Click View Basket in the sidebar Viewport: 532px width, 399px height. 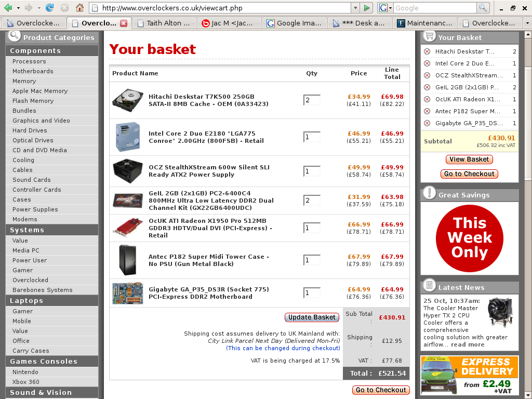click(x=469, y=159)
